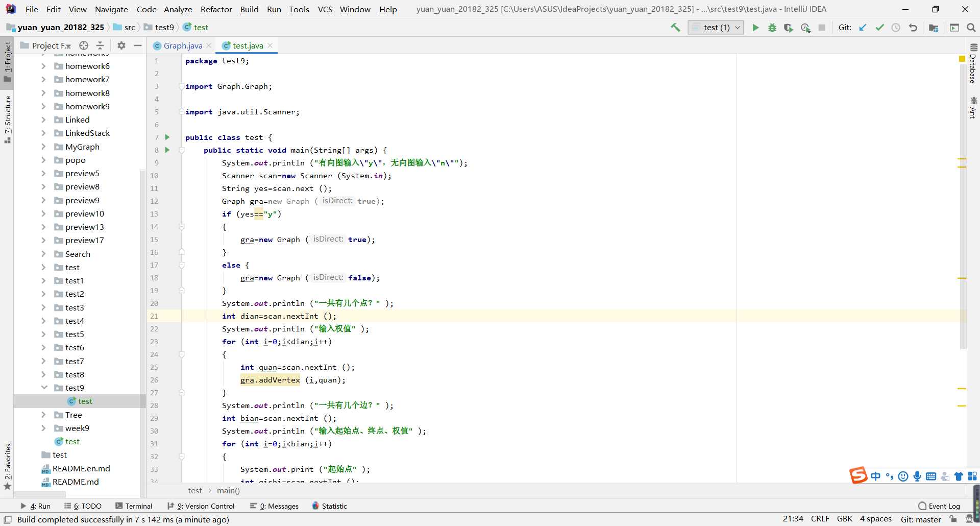The width and height of the screenshot is (980, 526).
Task: Open the Statistic tool window
Action: click(x=329, y=506)
